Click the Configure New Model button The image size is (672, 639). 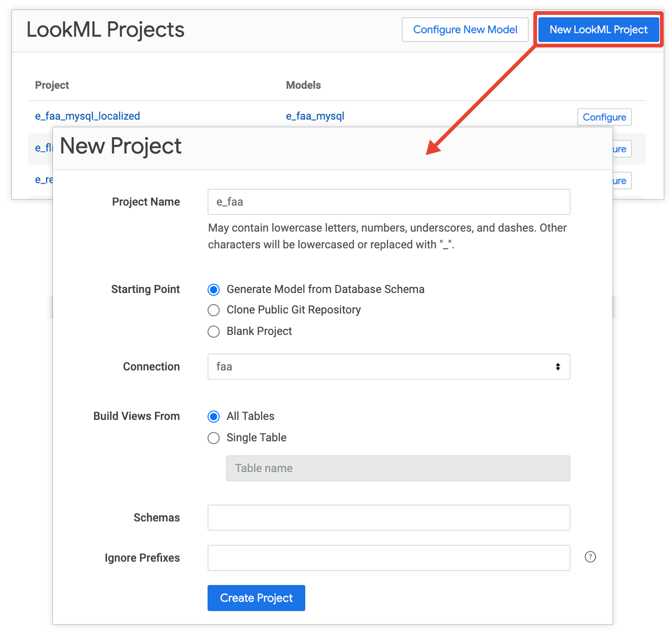[x=465, y=30]
